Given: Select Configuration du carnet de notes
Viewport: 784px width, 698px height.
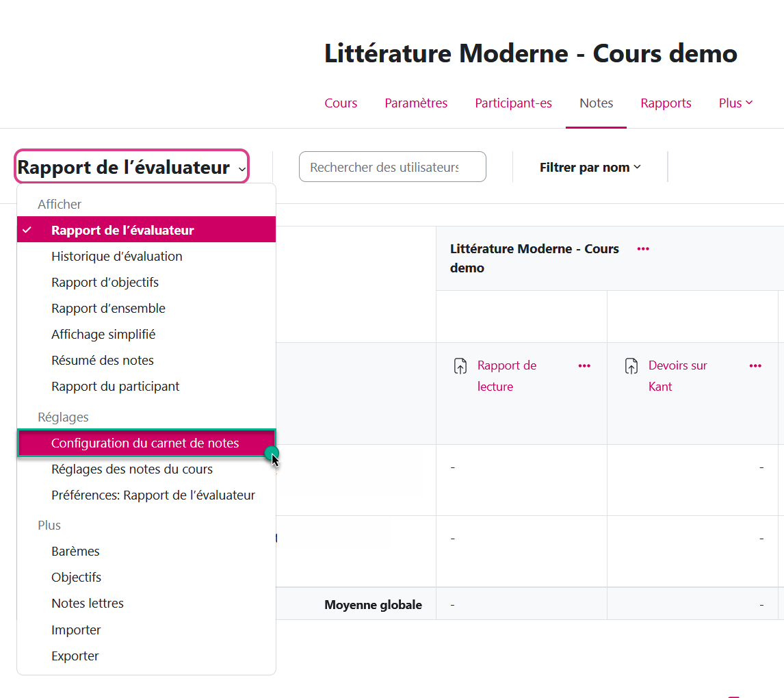Looking at the screenshot, I should (145, 443).
